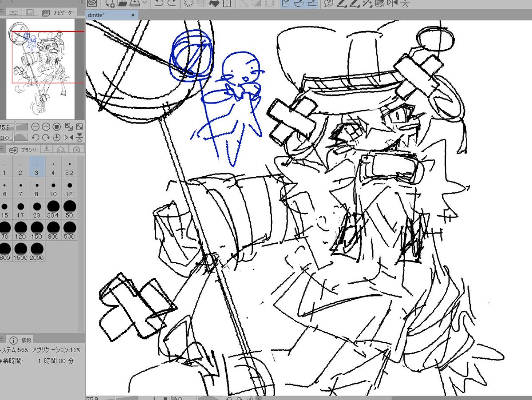This screenshot has height=400, width=532.
Task: Choose brush size 8
Action: tap(37, 188)
